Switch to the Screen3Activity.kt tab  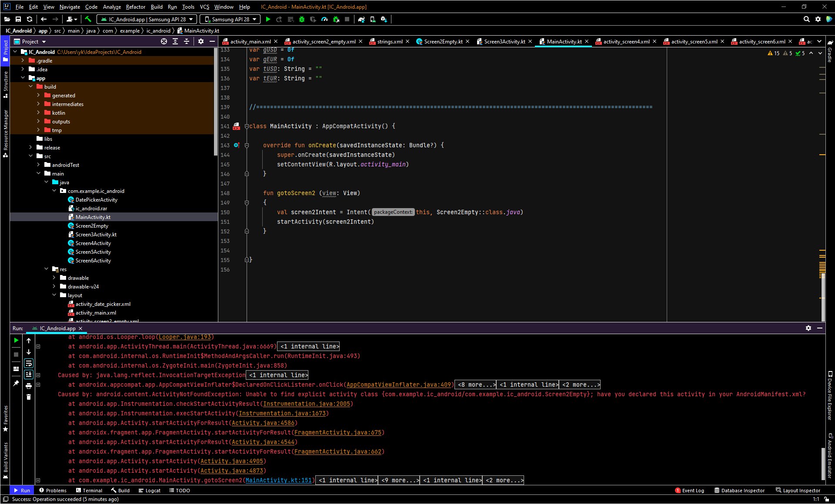(504, 41)
